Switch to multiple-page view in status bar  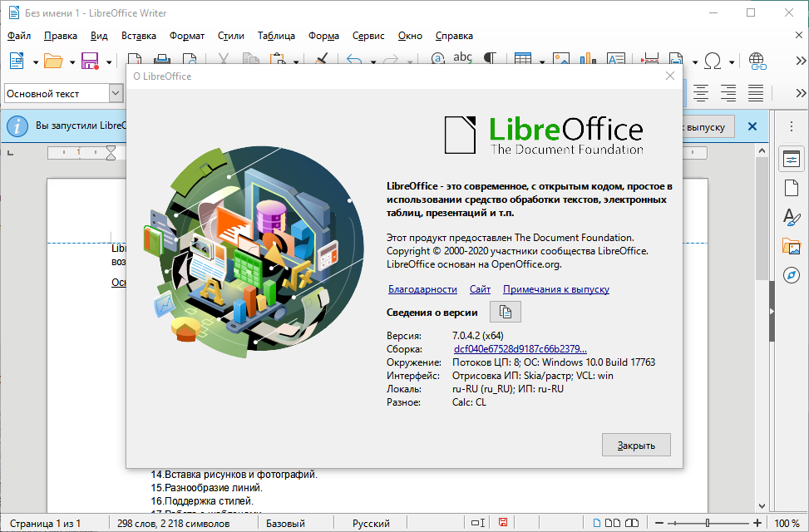point(613,523)
